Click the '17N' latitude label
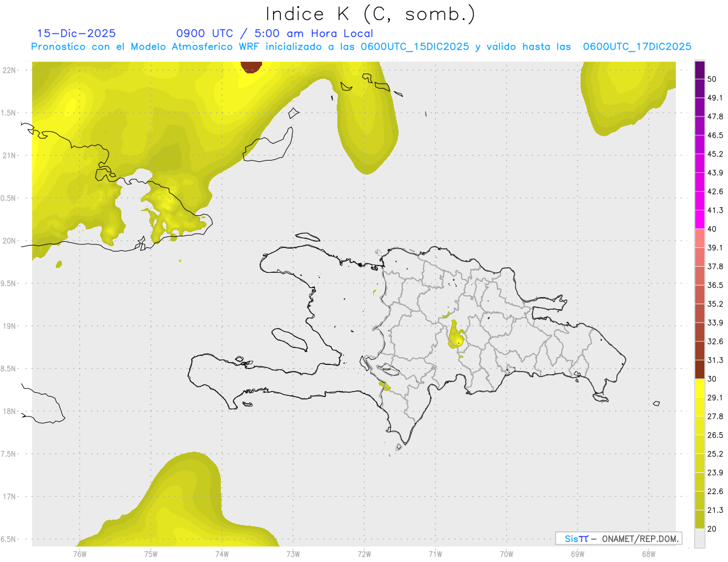The height and width of the screenshot is (562, 728). pos(9,497)
